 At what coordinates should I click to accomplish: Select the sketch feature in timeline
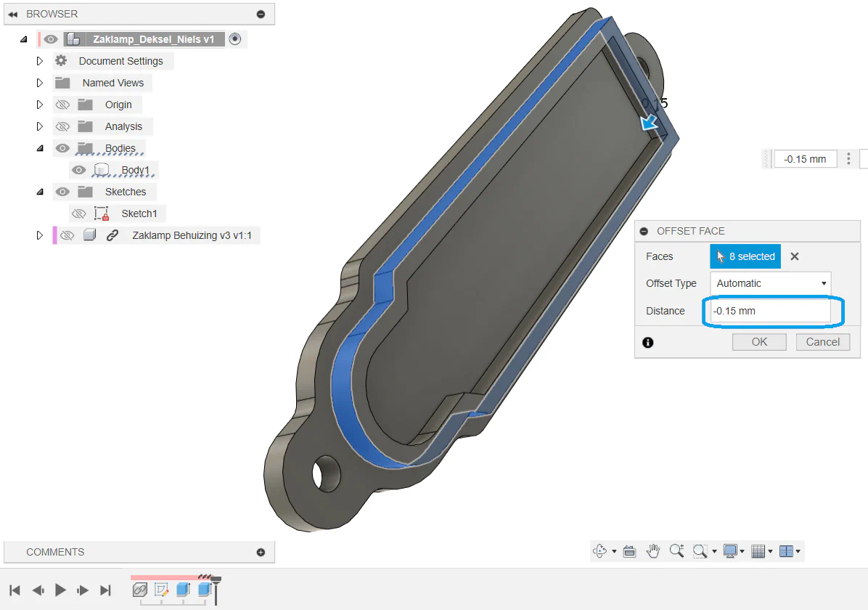click(161, 590)
